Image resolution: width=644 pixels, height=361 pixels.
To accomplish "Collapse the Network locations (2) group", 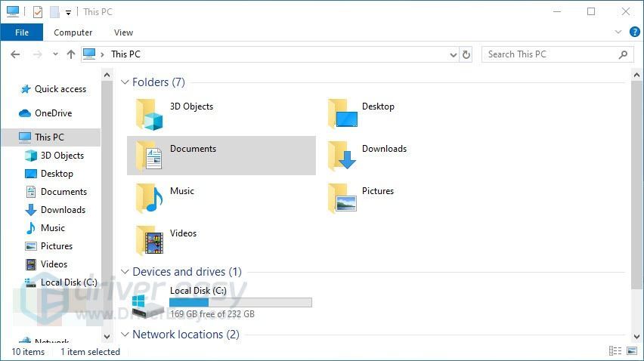I will [x=125, y=335].
